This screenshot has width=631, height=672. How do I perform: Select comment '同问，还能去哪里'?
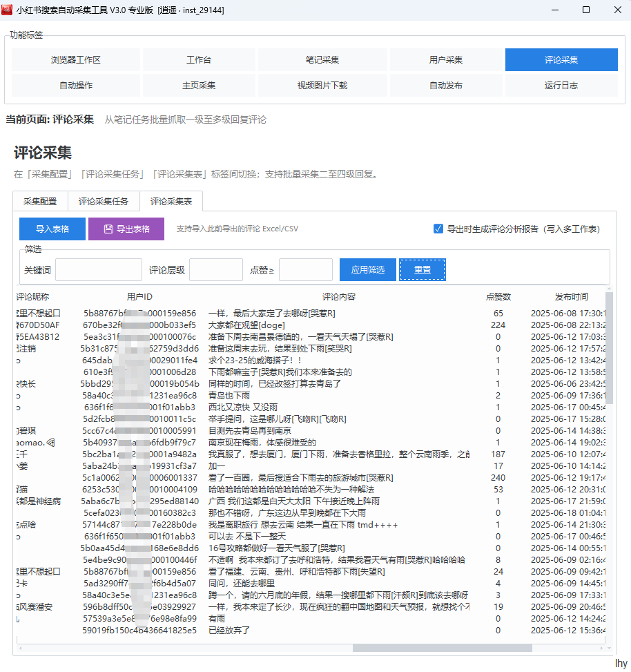(x=242, y=584)
